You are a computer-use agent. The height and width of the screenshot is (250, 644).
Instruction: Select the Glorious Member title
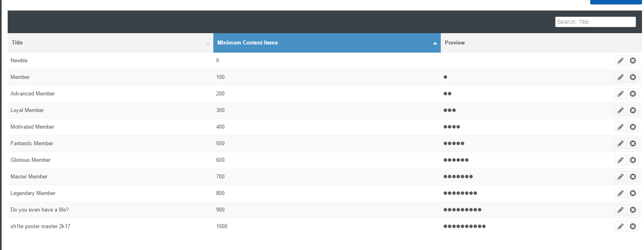point(31,160)
